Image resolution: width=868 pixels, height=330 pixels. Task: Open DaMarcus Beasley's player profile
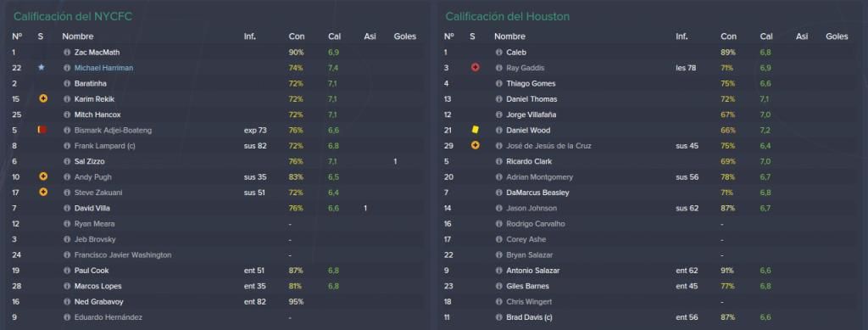coord(537,193)
